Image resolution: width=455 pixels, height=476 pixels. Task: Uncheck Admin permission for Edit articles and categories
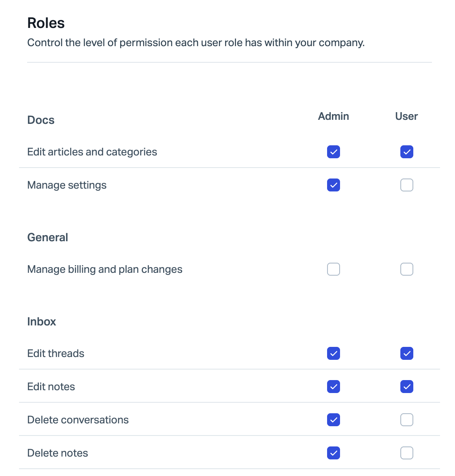[x=333, y=152]
